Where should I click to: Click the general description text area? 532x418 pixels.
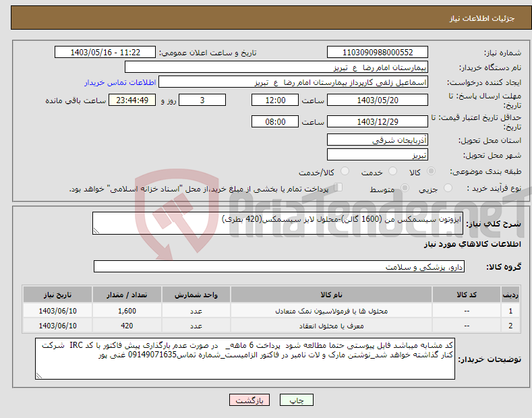pyautogui.click(x=278, y=223)
